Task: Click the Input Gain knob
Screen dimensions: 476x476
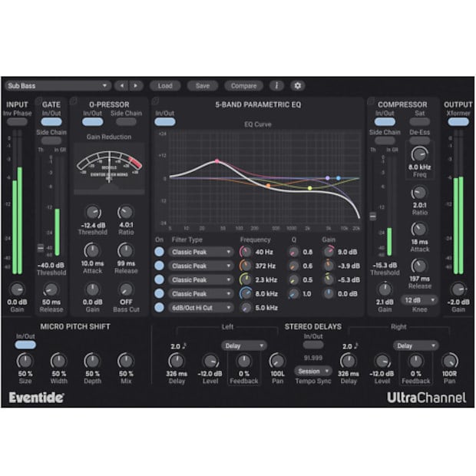Action: [17, 289]
